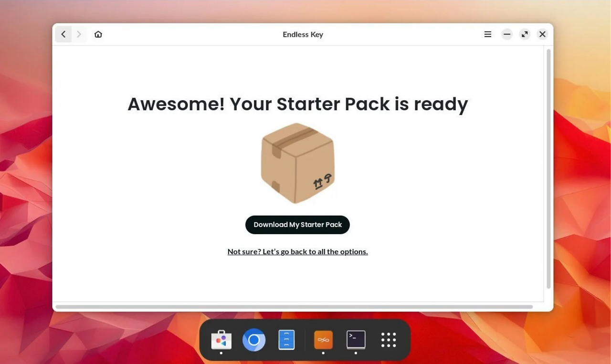
Task: Switch to Endless Key in the dock
Action: coord(323,340)
